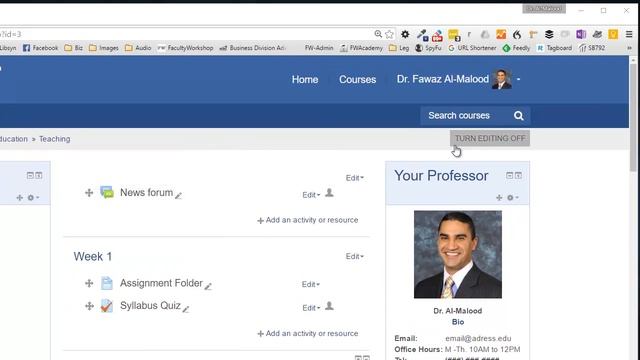Screen dimensions: 640x360
Task: Open the Assignment Folder Edit dropdown
Action: pos(311,284)
